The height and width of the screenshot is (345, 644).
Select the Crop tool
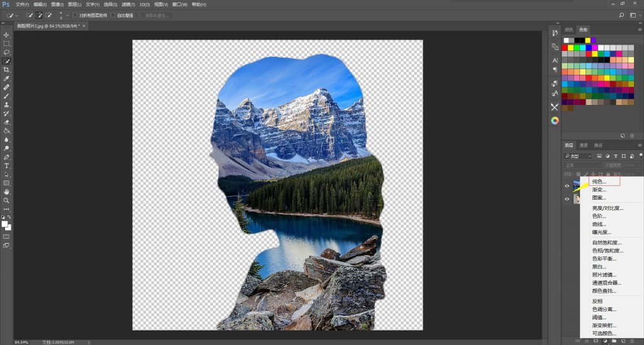coord(7,70)
